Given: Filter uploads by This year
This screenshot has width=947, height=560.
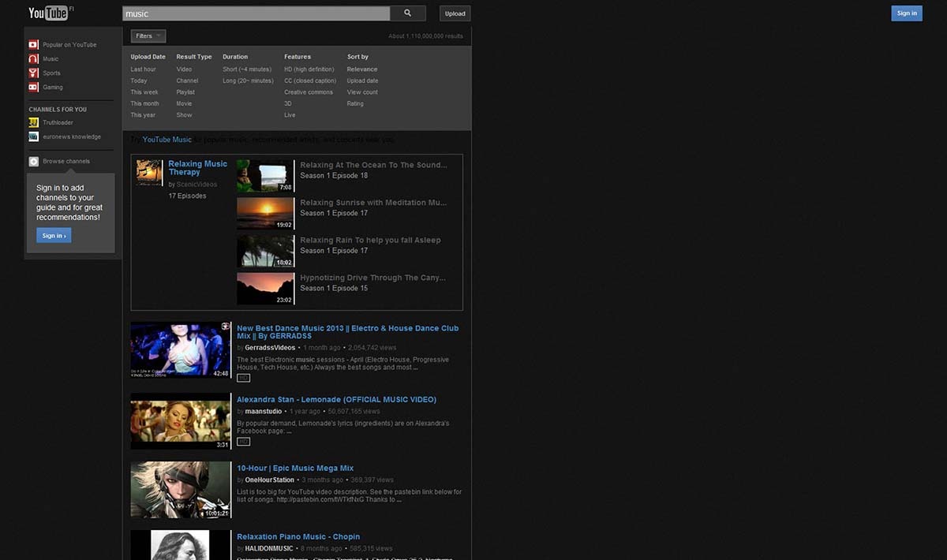Looking at the screenshot, I should coord(144,115).
